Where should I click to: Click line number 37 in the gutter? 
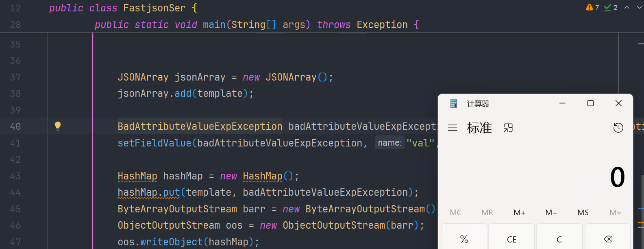(15, 77)
